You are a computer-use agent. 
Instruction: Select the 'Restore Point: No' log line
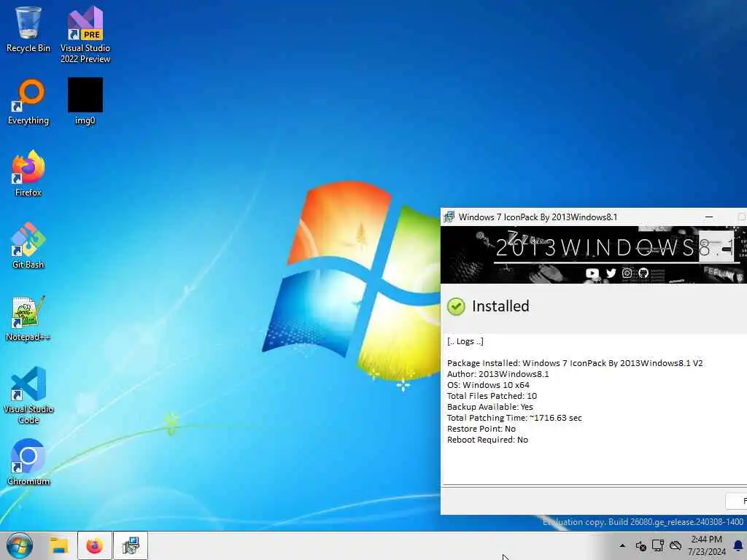[x=481, y=429]
